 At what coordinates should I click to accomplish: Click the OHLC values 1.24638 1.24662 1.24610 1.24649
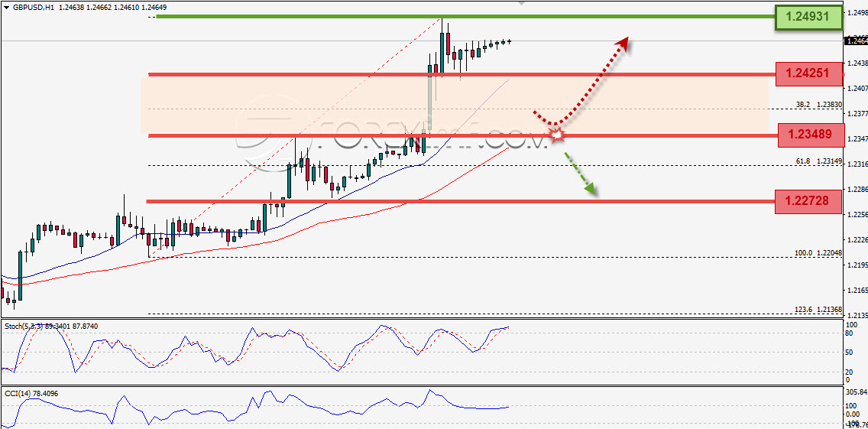tap(112, 7)
